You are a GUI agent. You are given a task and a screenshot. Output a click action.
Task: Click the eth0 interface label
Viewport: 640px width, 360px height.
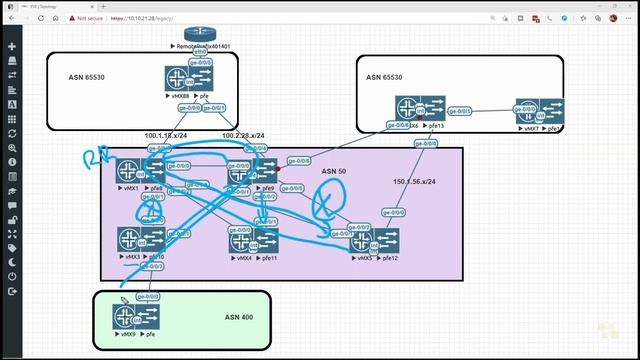coord(200,52)
